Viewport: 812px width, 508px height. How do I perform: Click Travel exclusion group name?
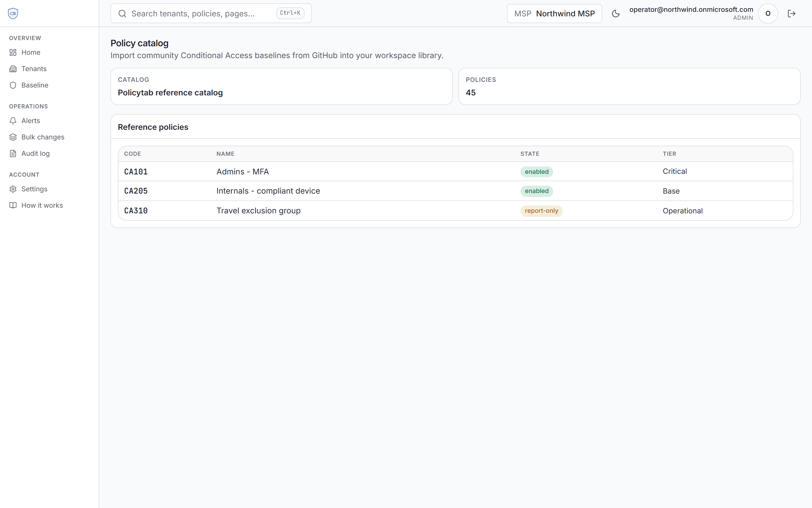258,211
